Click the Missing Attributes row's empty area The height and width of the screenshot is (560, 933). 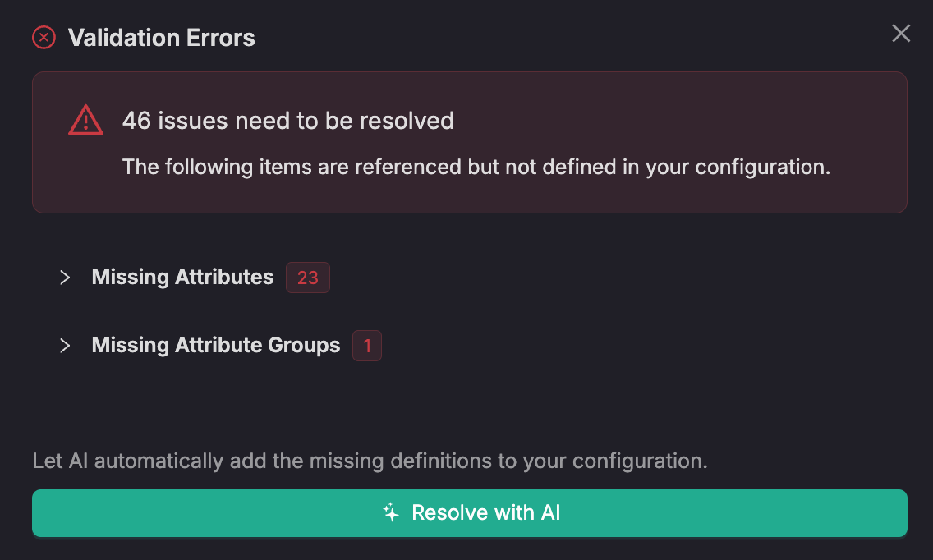(x=616, y=278)
